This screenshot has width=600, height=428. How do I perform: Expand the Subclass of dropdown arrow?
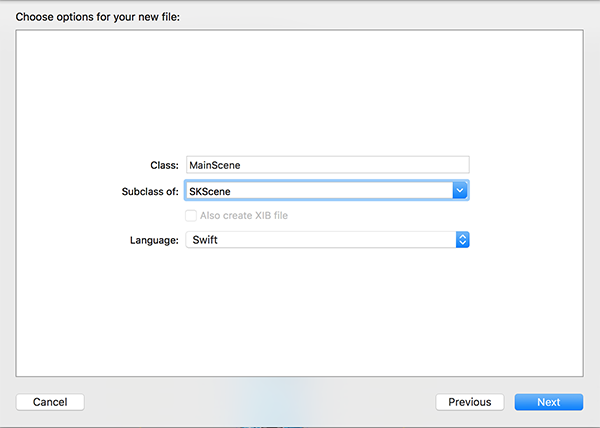tap(460, 190)
